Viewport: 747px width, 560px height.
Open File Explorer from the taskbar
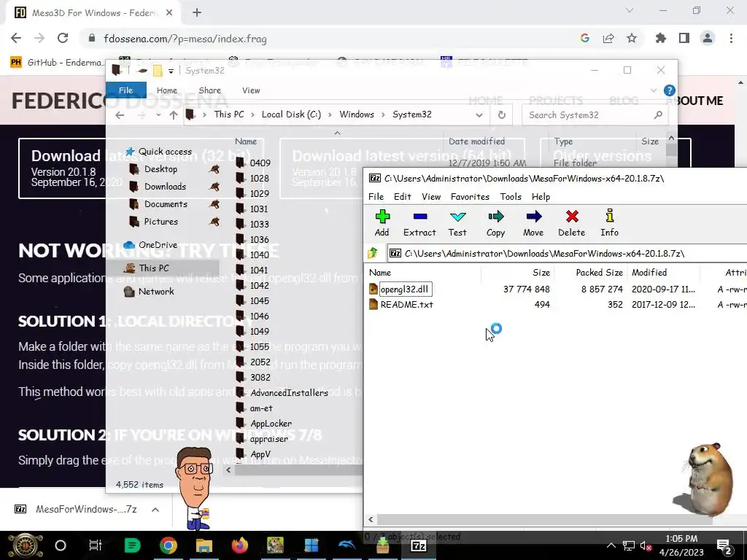tap(204, 545)
